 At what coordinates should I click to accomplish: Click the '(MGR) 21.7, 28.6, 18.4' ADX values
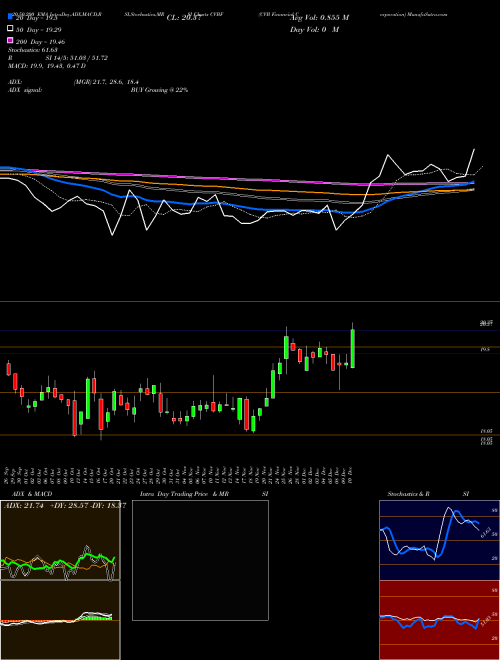pos(106,82)
